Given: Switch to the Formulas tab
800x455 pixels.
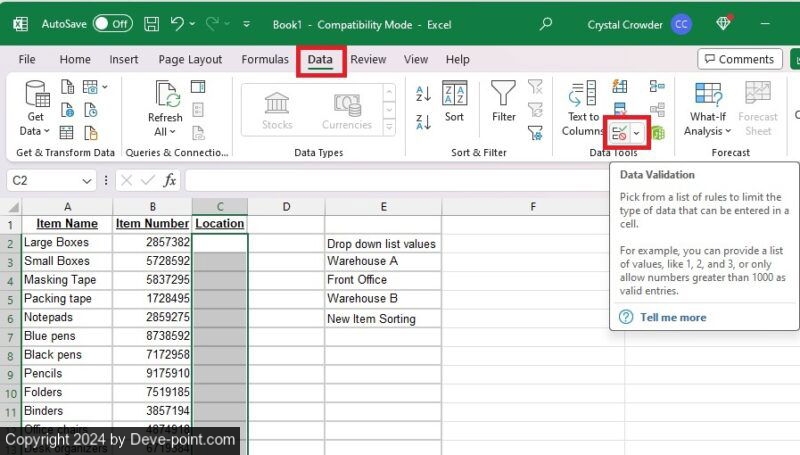Looking at the screenshot, I should tap(265, 60).
